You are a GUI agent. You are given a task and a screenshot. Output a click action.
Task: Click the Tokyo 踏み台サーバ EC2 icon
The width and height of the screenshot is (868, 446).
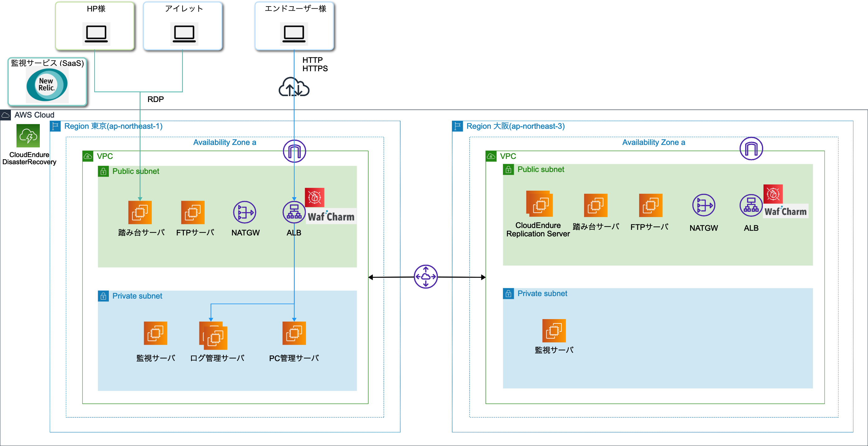[x=140, y=212]
